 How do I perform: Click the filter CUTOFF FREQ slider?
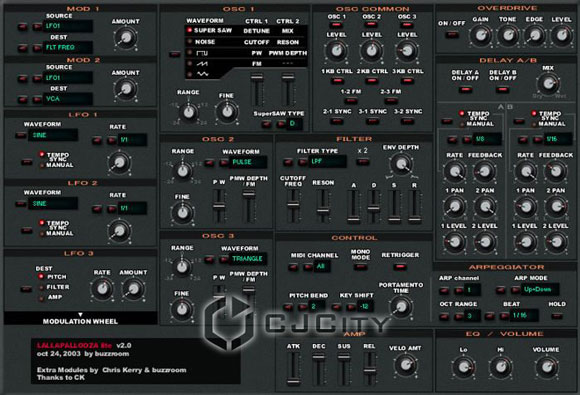point(293,206)
